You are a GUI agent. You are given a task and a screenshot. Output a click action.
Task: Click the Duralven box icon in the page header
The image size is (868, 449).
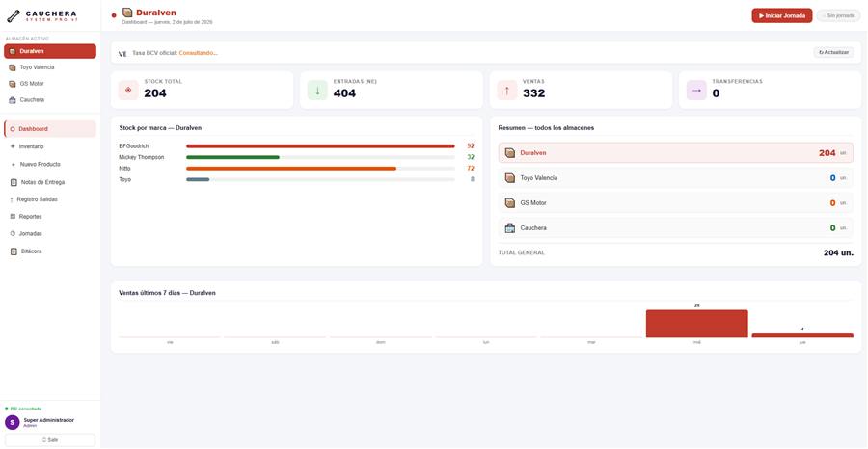point(127,13)
